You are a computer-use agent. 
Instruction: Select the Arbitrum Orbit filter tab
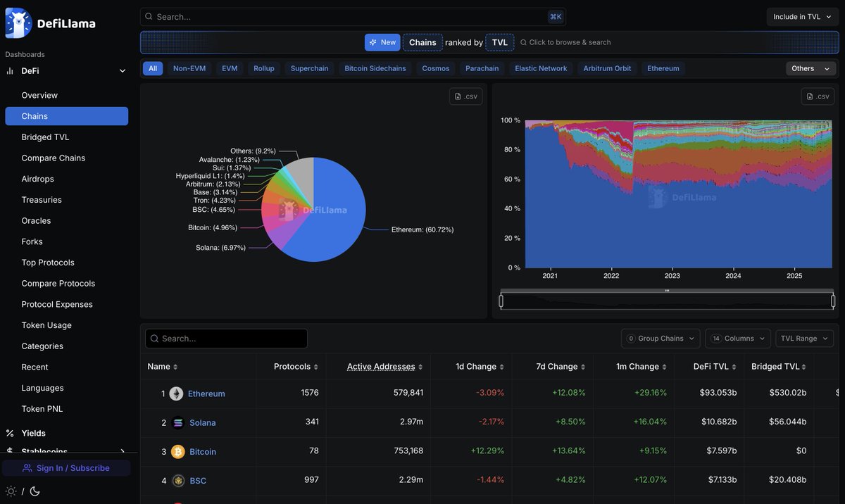(608, 68)
